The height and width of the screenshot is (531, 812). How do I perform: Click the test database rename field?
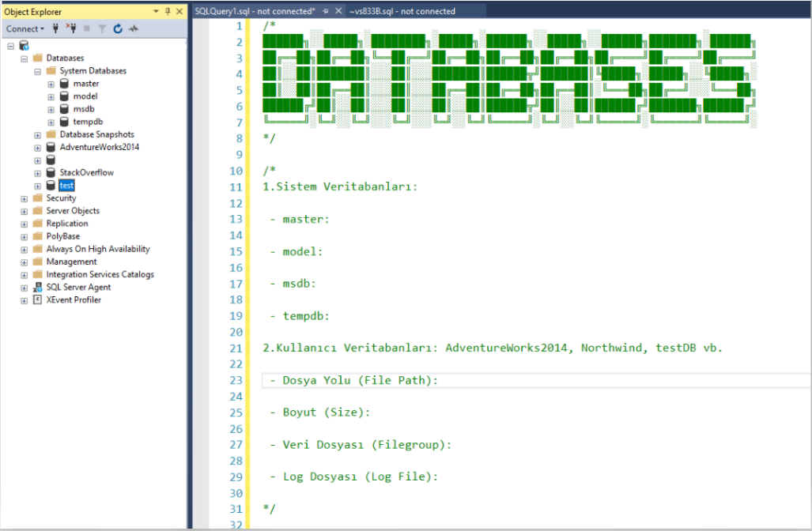pyautogui.click(x=66, y=185)
